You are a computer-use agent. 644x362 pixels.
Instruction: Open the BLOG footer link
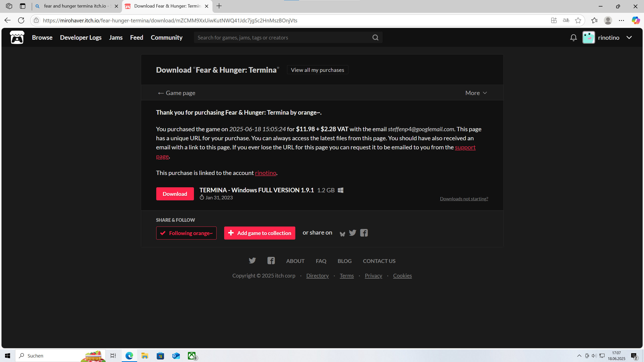[344, 261]
